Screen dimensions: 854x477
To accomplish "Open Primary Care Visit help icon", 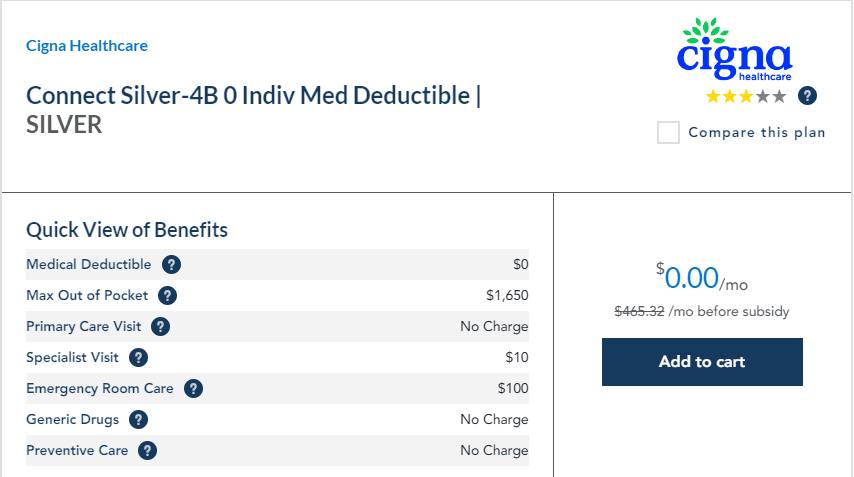I will click(x=160, y=327).
